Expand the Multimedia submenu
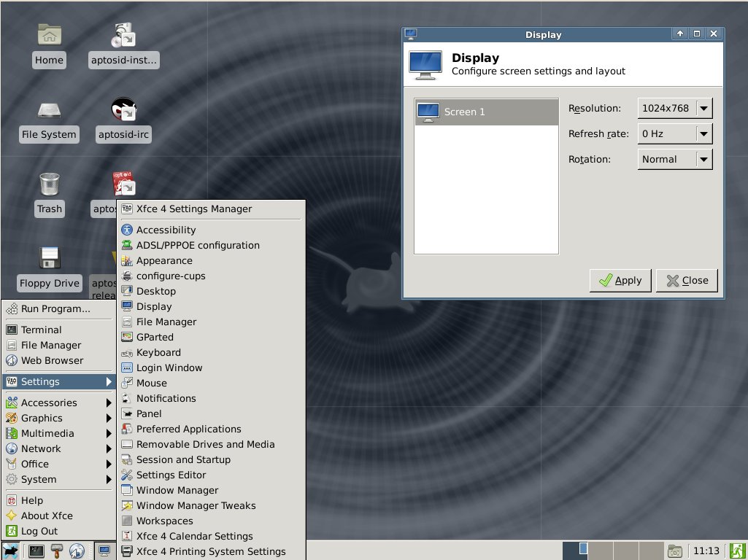Screen dimensions: 748x560 point(58,433)
